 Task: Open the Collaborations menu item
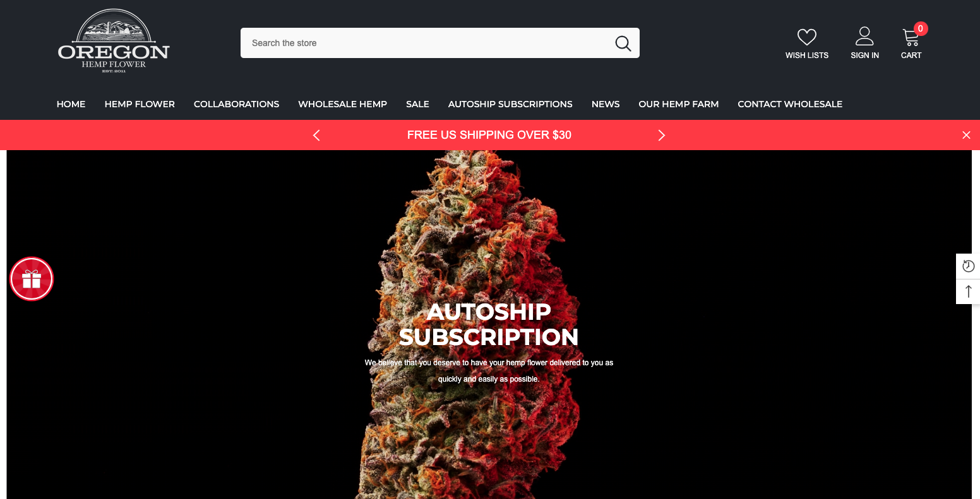[236, 104]
